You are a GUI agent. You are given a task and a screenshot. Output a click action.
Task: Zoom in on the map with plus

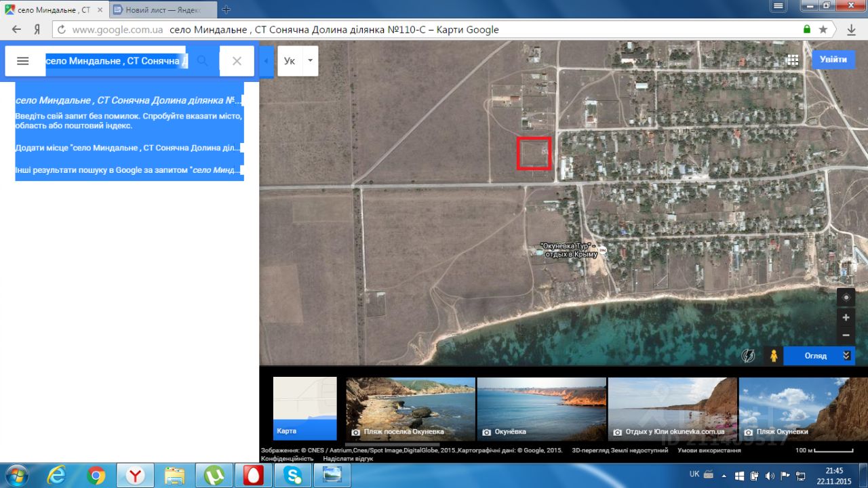click(846, 317)
